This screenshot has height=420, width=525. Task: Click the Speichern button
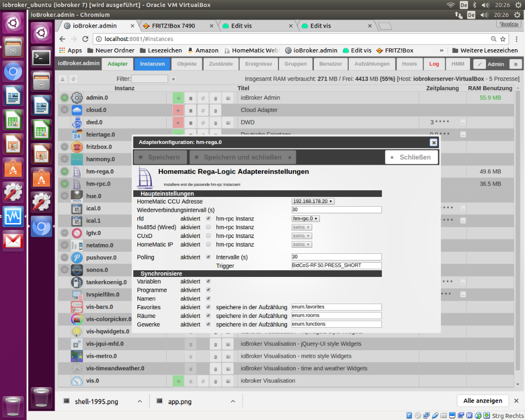[160, 157]
